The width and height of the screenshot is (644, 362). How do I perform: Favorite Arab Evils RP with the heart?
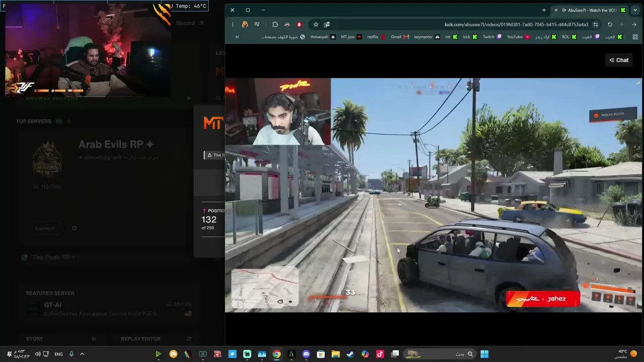74,228
